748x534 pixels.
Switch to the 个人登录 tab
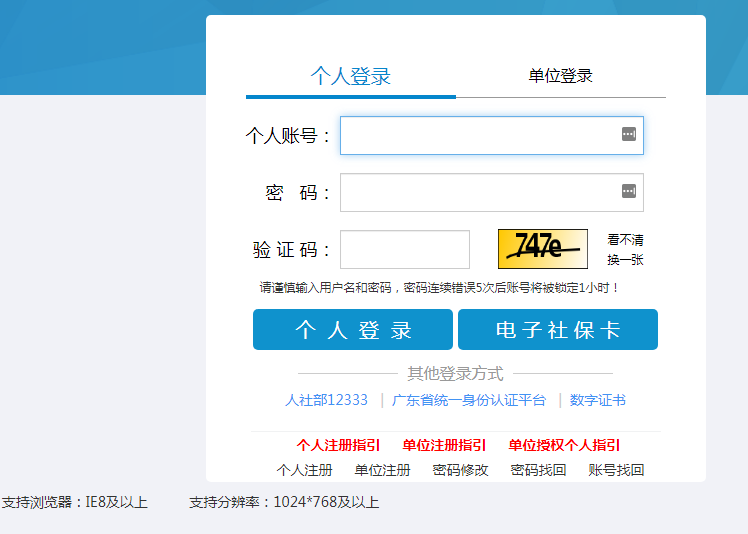350,76
